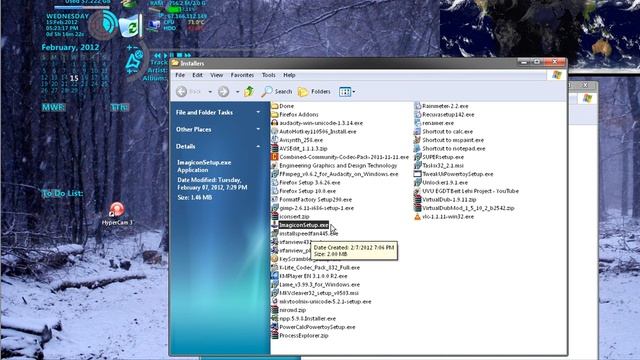
Task: Select the vlc-1.1.11-win32 cone icon
Action: [417, 217]
